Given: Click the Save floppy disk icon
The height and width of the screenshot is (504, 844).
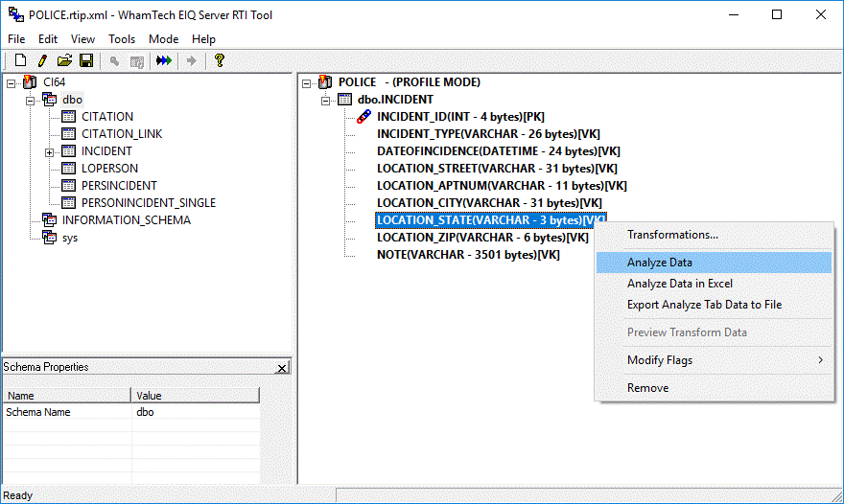Looking at the screenshot, I should pos(86,60).
